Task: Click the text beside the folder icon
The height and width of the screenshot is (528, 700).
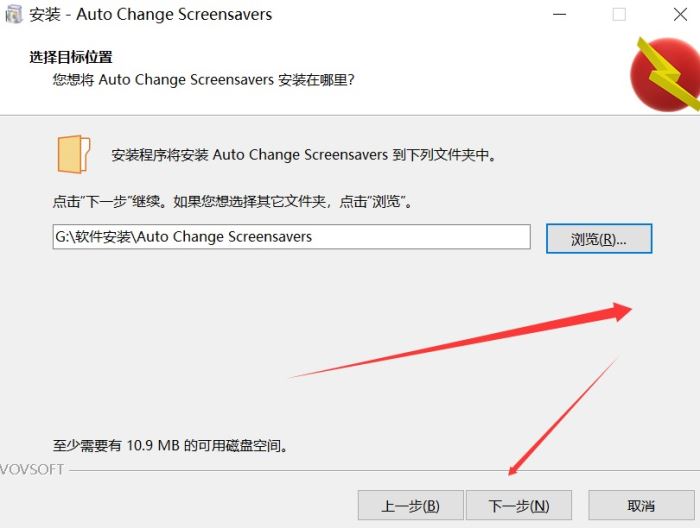Action: point(304,155)
